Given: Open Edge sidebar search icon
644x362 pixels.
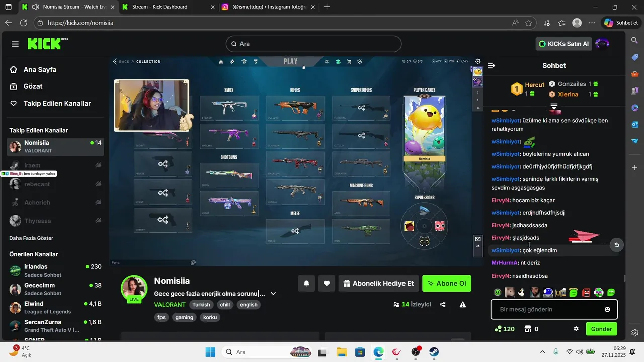Looking at the screenshot, I should pyautogui.click(x=635, y=40).
